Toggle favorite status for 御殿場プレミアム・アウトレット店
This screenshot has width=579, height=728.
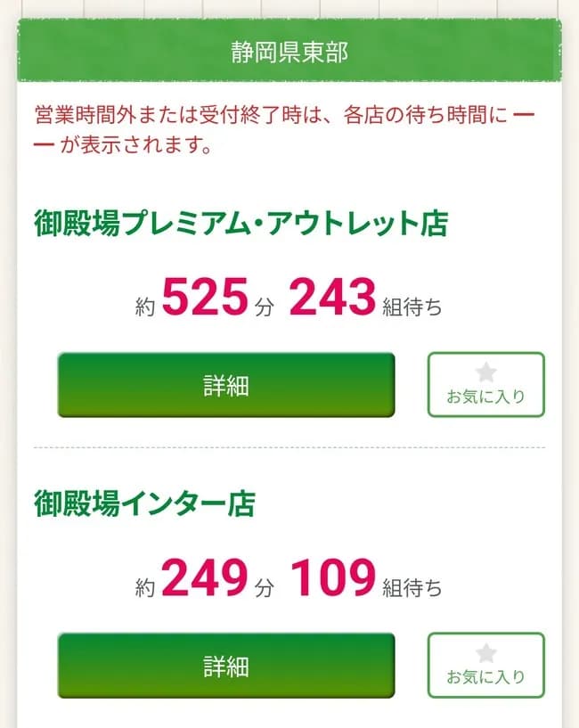click(485, 384)
